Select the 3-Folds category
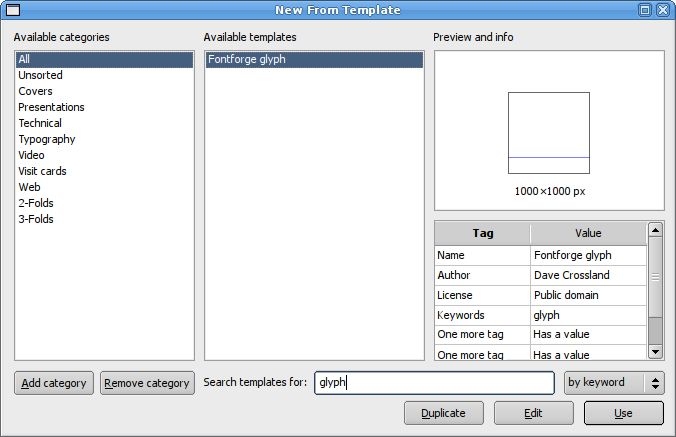The width and height of the screenshot is (676, 437). [36, 219]
